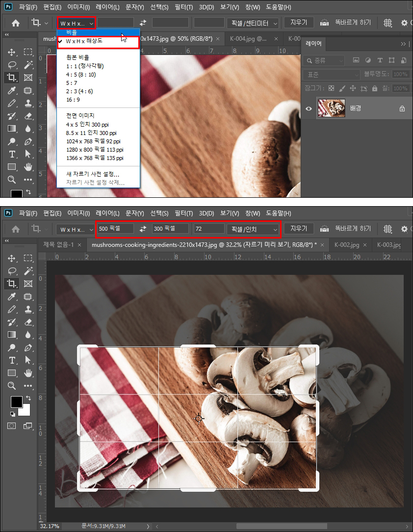The image size is (413, 532).
Task: Toggle type layer filter in Layers panel
Action: (380, 60)
